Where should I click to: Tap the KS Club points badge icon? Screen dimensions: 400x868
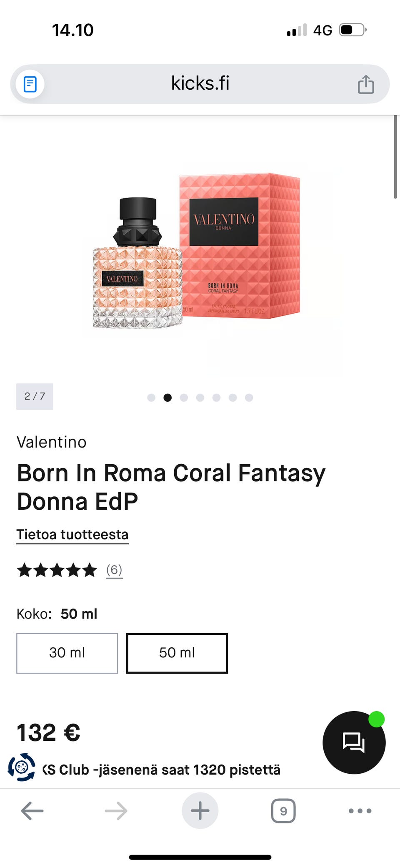22,767
